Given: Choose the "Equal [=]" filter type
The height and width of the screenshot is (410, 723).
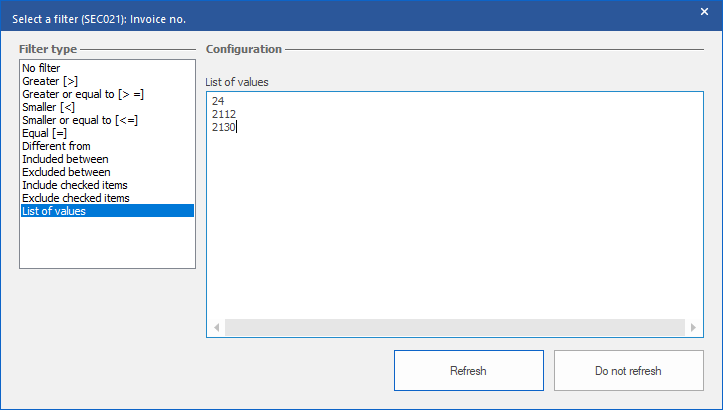Looking at the screenshot, I should (x=44, y=133).
